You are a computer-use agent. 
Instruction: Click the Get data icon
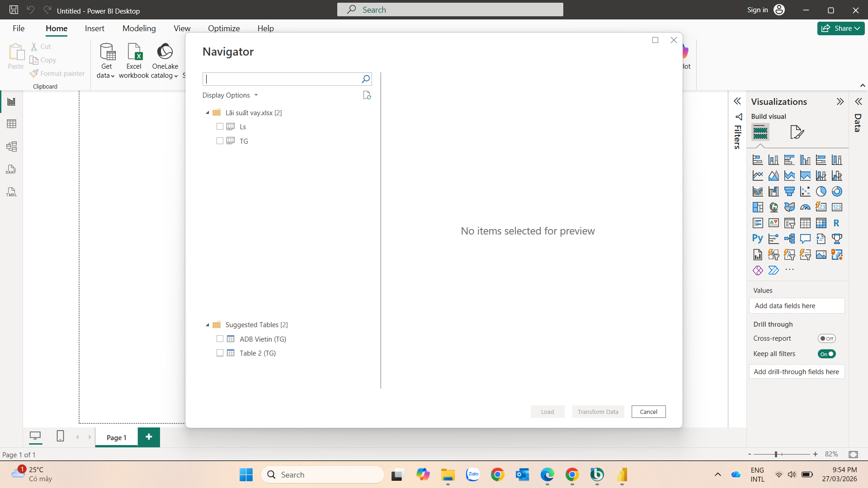(x=107, y=52)
